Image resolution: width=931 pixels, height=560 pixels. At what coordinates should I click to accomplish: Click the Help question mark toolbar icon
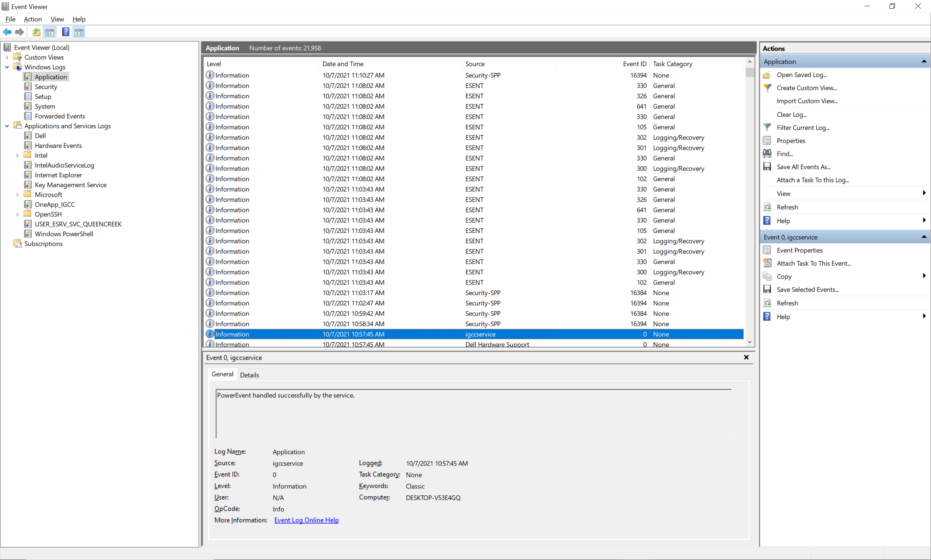click(x=65, y=32)
